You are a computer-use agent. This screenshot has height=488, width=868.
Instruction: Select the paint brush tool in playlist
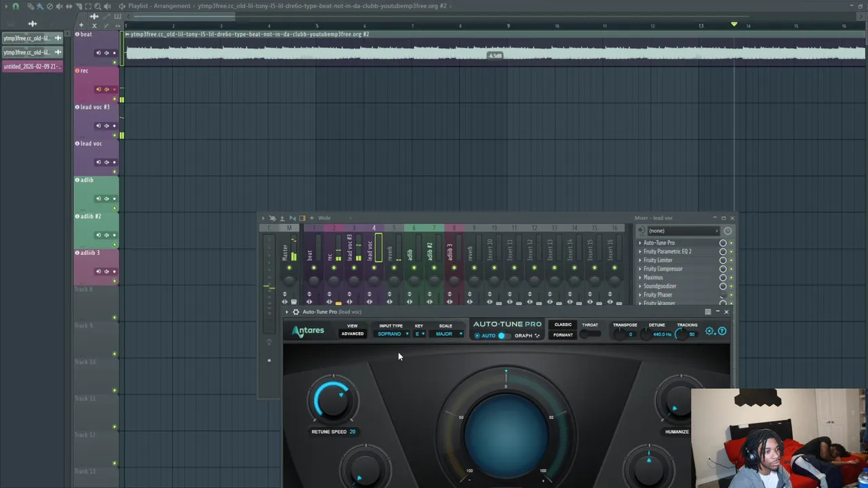(40, 6)
